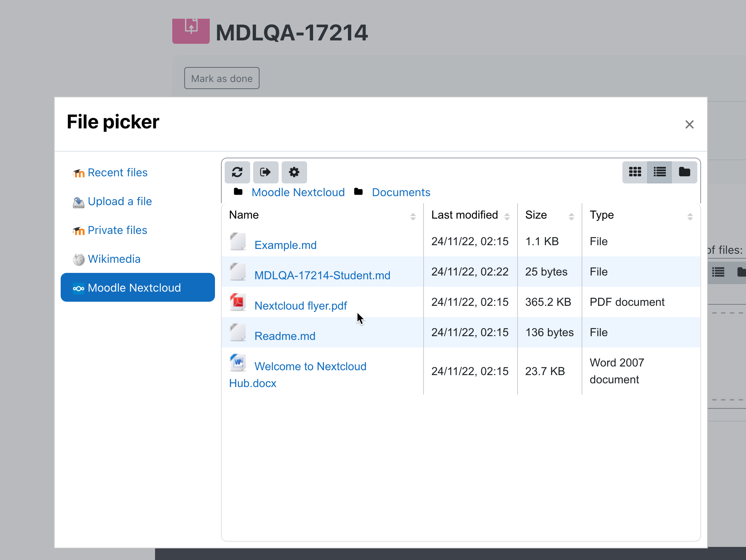The height and width of the screenshot is (560, 746).
Task: Select the MDLQA-17214-Student.md file
Action: (x=322, y=276)
